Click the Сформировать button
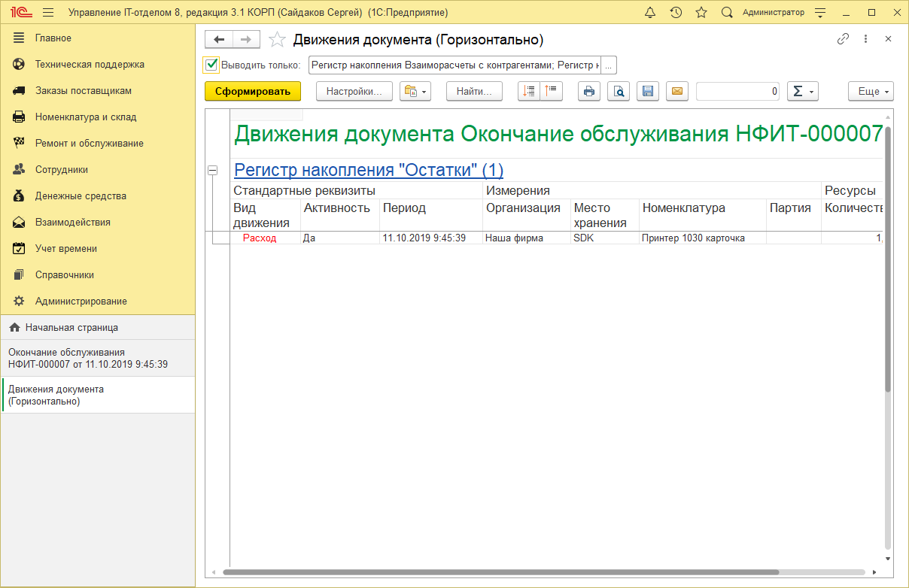909x588 pixels. coord(252,91)
